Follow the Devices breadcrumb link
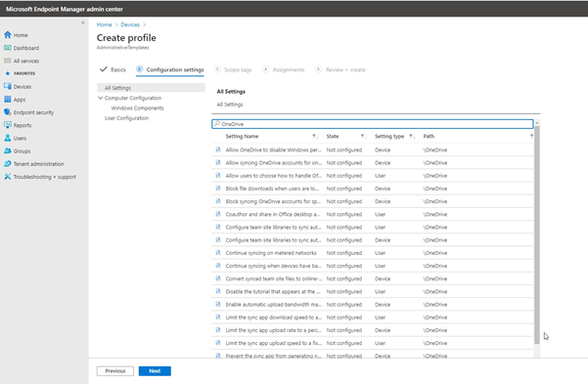The width and height of the screenshot is (588, 384). point(130,24)
